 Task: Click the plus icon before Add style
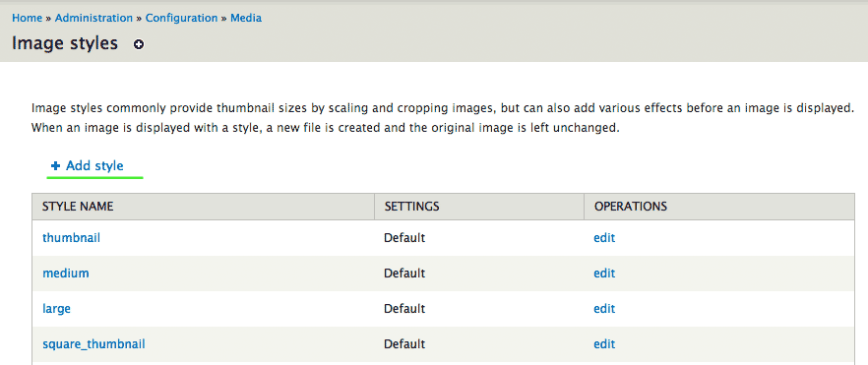pos(55,166)
